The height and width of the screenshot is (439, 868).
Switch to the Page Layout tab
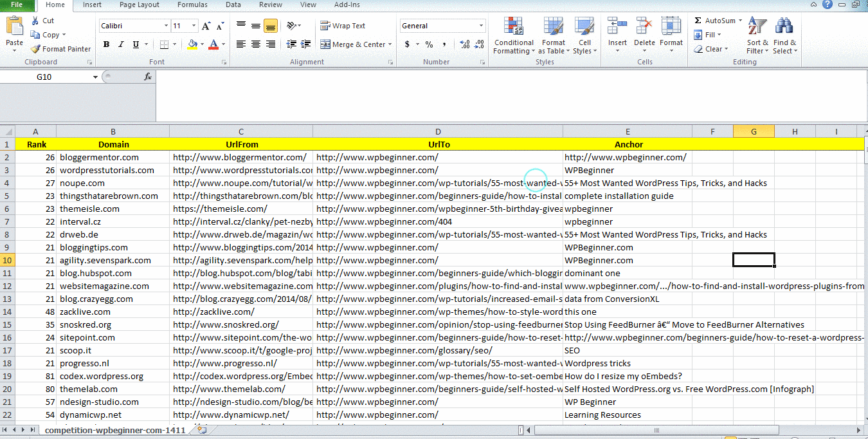(140, 5)
